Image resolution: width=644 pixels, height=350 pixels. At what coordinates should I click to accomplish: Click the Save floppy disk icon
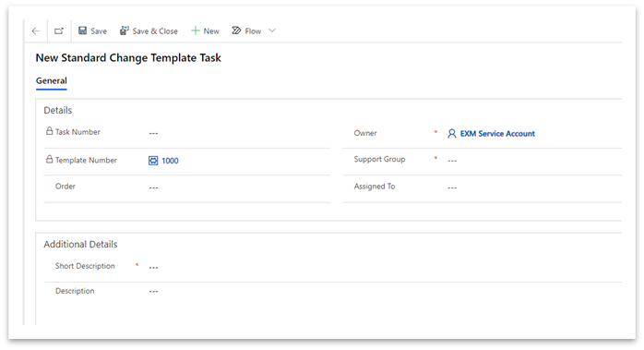pos(82,30)
